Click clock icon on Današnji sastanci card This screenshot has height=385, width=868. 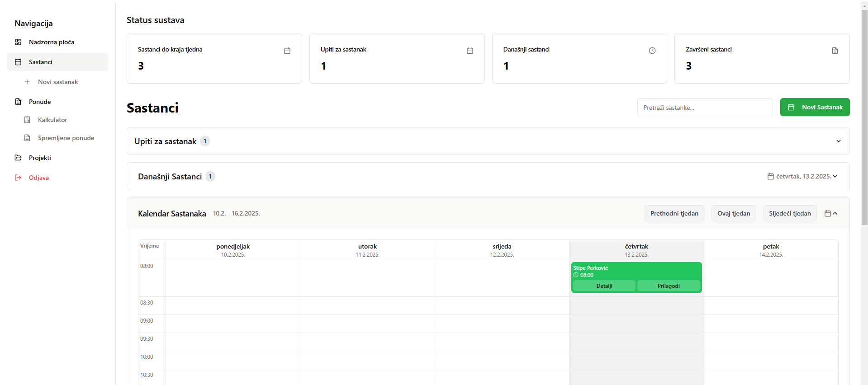point(652,51)
